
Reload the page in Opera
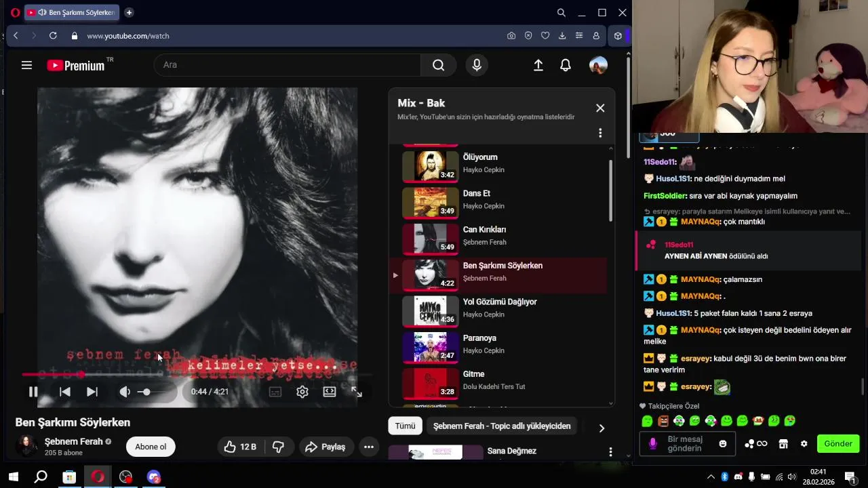point(53,36)
